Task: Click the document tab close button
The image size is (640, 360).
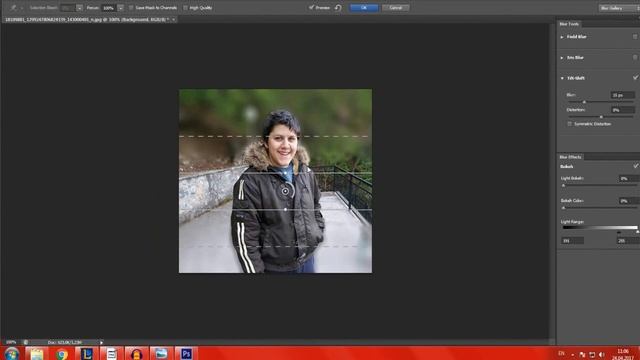Action: [x=173, y=20]
